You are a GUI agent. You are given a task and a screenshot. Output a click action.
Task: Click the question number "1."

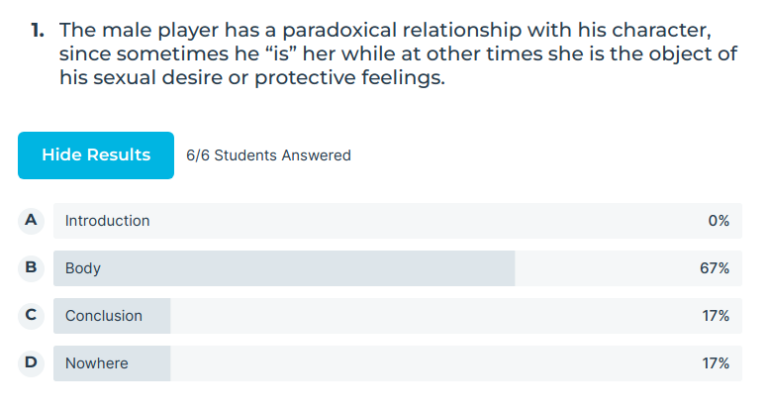click(38, 31)
